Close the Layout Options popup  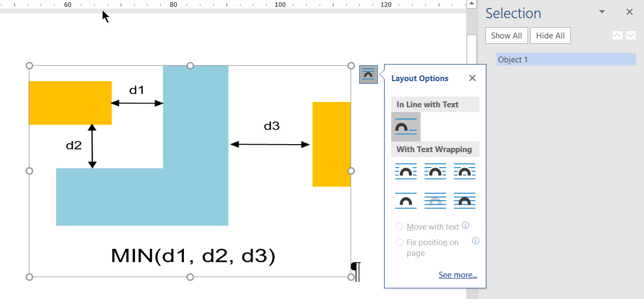coord(472,78)
